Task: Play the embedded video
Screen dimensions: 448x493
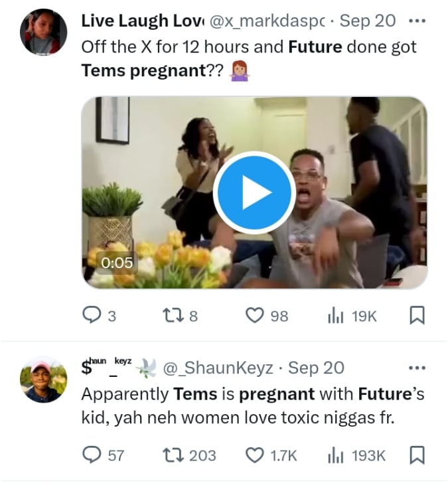Action: click(254, 192)
